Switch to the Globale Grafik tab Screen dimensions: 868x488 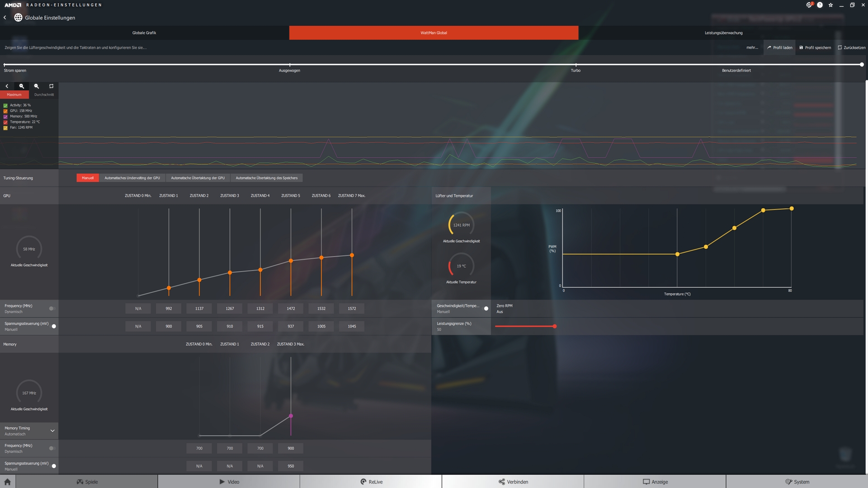(x=144, y=33)
